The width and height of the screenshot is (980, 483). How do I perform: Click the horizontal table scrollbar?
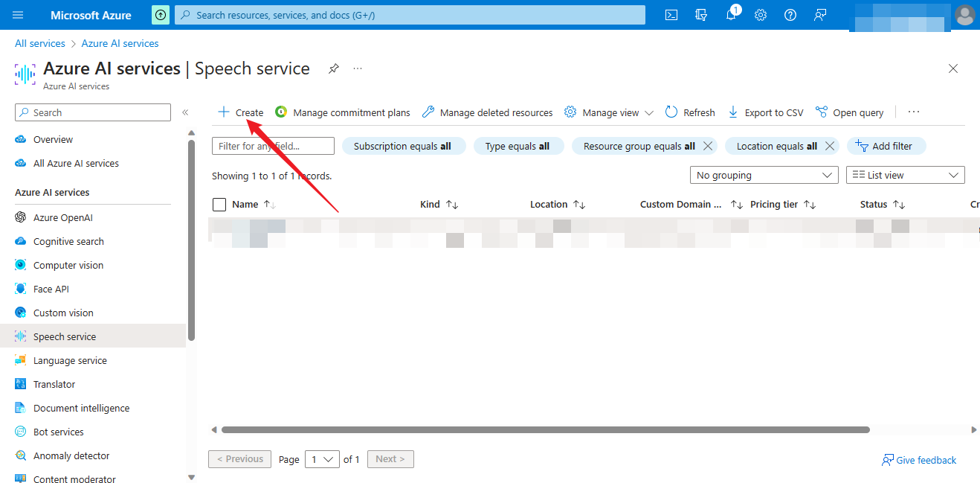[x=546, y=429]
